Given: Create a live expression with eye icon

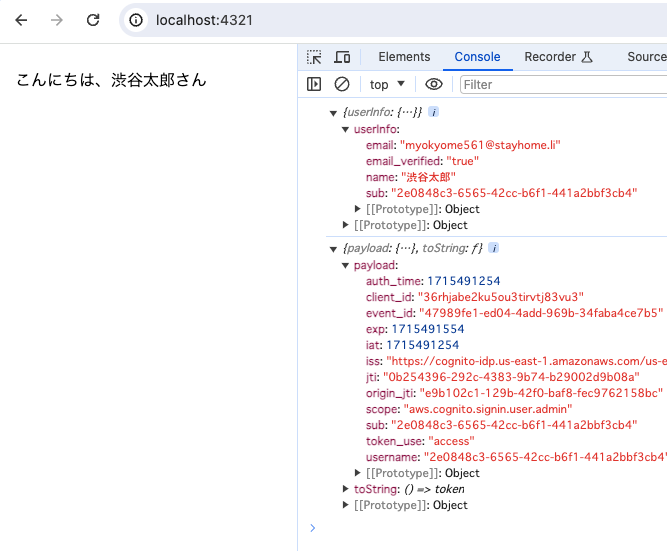Looking at the screenshot, I should click(433, 84).
